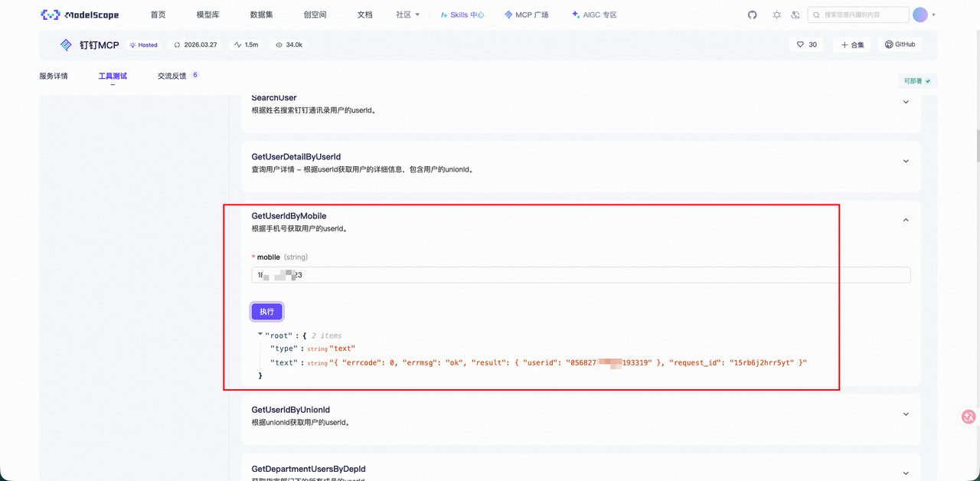The width and height of the screenshot is (980, 481).
Task: Open the GitHub icon in top navigation
Action: tap(752, 15)
